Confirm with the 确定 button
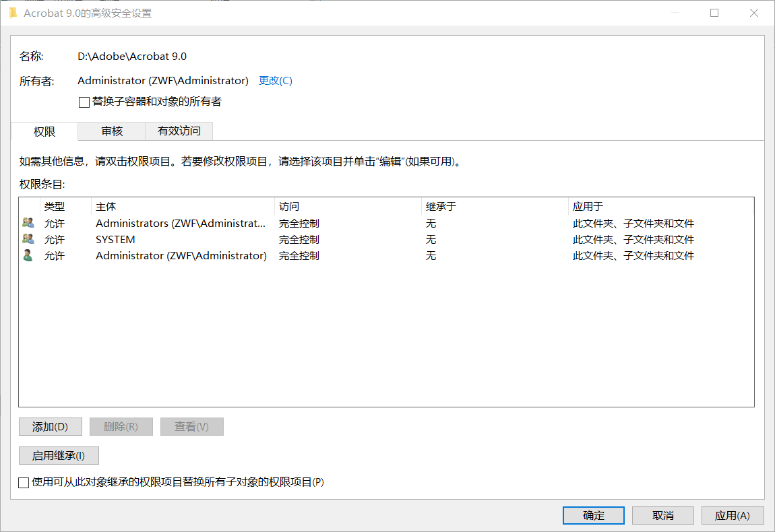This screenshot has width=775, height=532. coord(594,516)
